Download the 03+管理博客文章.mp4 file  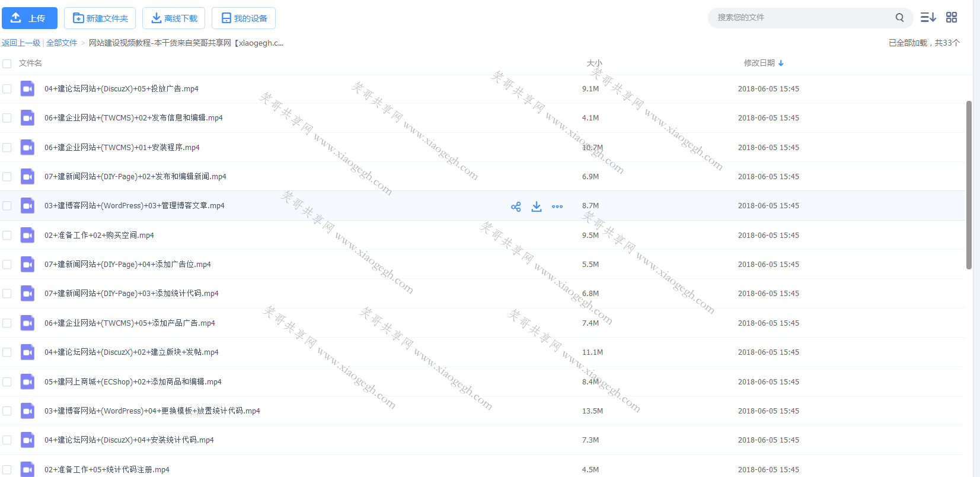[x=537, y=206]
